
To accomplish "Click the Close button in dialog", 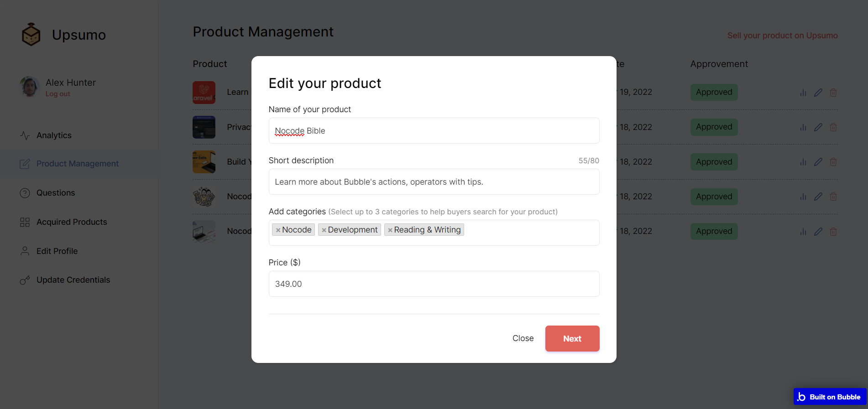I will tap(523, 338).
